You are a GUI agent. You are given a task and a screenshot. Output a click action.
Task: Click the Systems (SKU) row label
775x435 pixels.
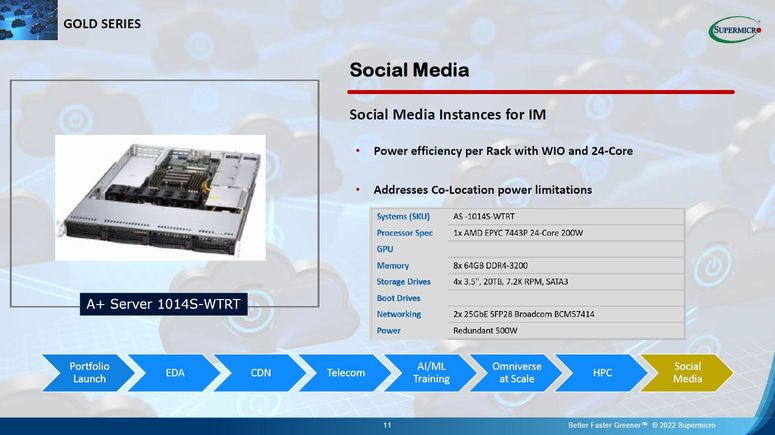pyautogui.click(x=403, y=217)
